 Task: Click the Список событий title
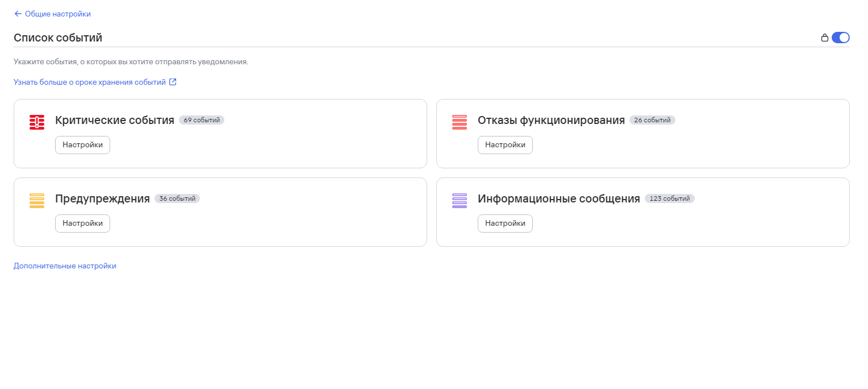click(58, 38)
